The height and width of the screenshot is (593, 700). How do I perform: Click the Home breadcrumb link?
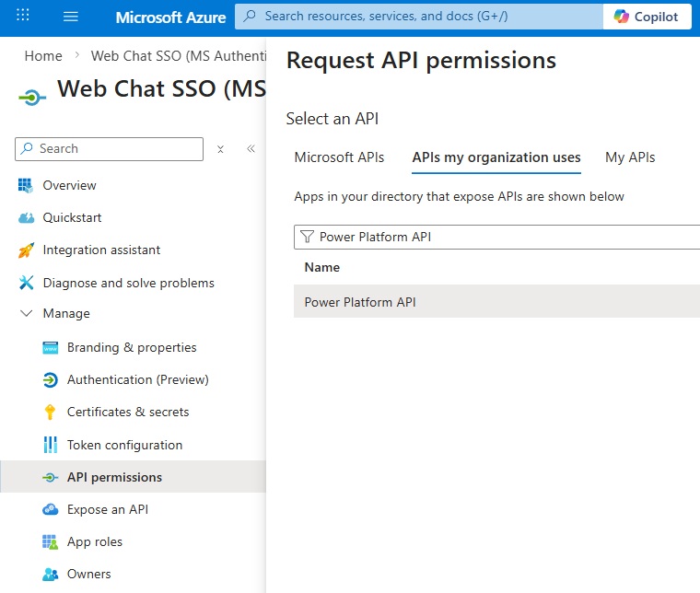pos(43,56)
